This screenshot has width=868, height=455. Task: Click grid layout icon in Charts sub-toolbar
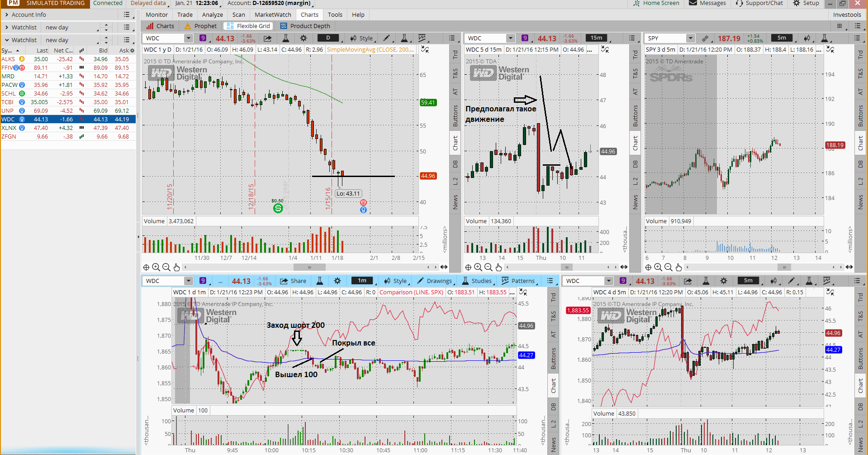pos(840,26)
